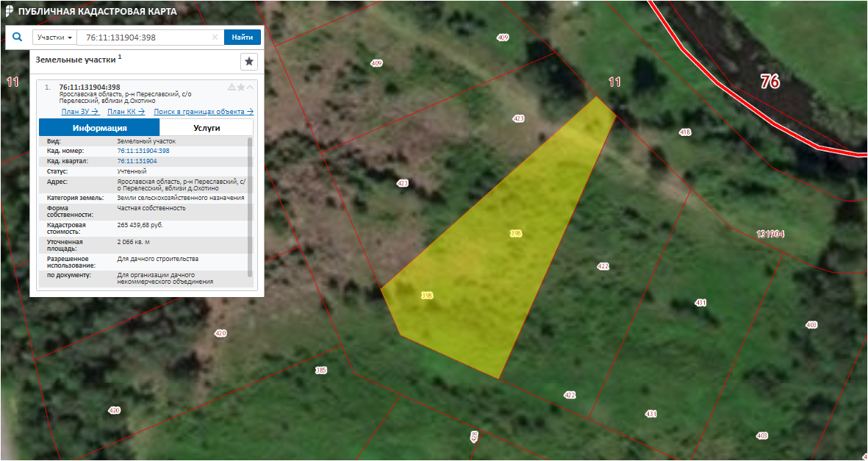Switch to the Информация tab

tap(100, 127)
